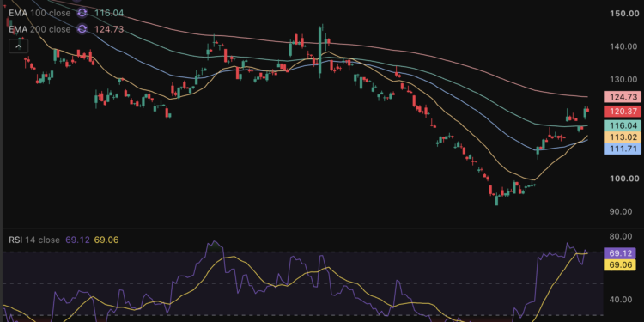Click the purple icon beside EMA 200 close

pyautogui.click(x=82, y=29)
